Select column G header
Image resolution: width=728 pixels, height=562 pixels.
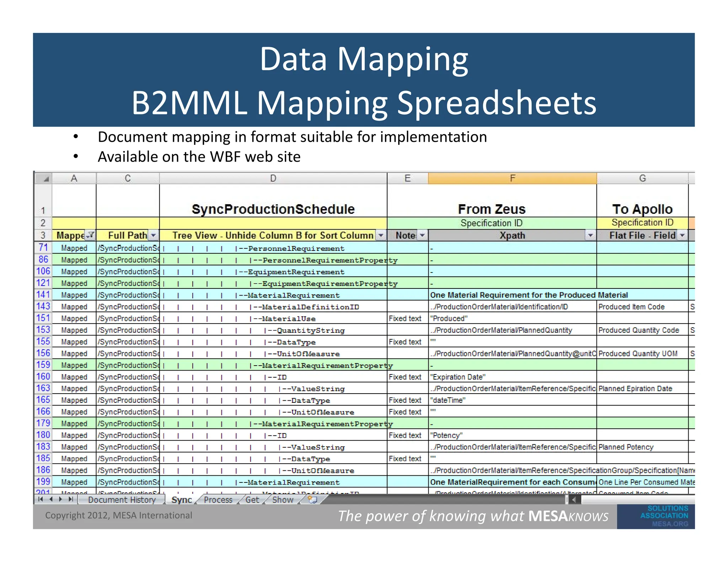[x=642, y=178]
